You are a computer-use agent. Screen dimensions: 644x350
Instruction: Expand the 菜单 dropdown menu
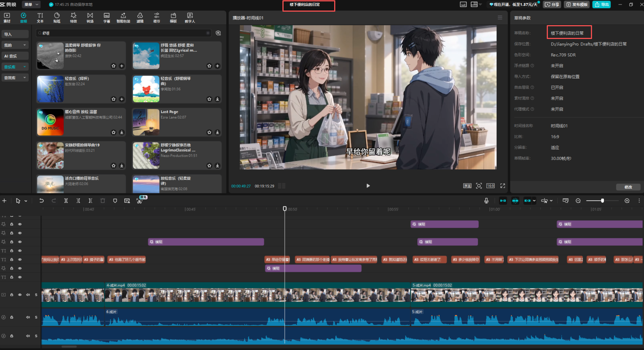pos(31,4)
